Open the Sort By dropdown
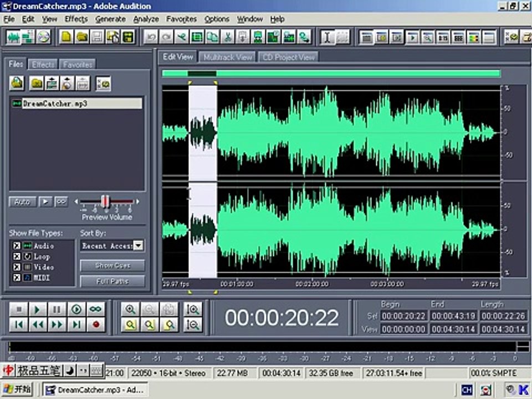Screen dimensions: 532x399 pos(139,245)
